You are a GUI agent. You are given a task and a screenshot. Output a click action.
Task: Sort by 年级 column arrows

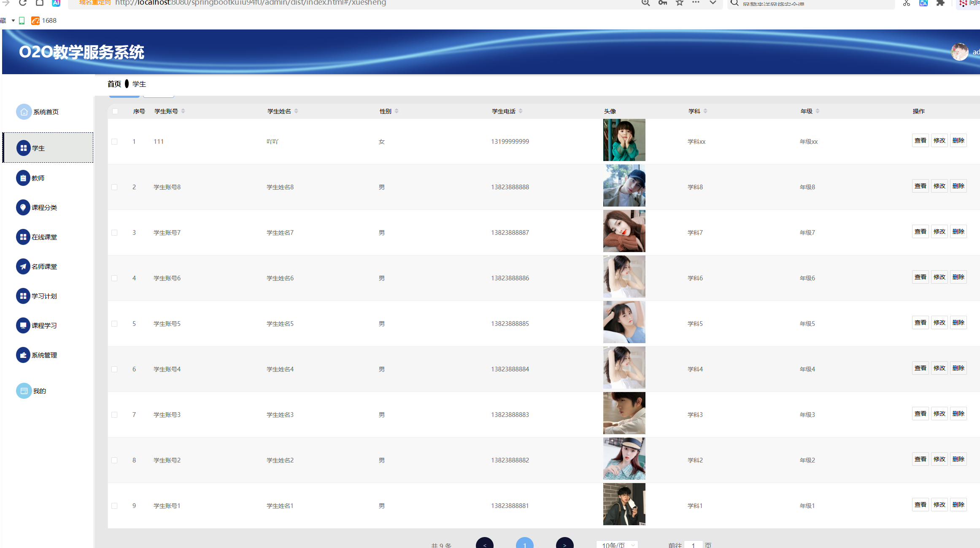click(818, 111)
